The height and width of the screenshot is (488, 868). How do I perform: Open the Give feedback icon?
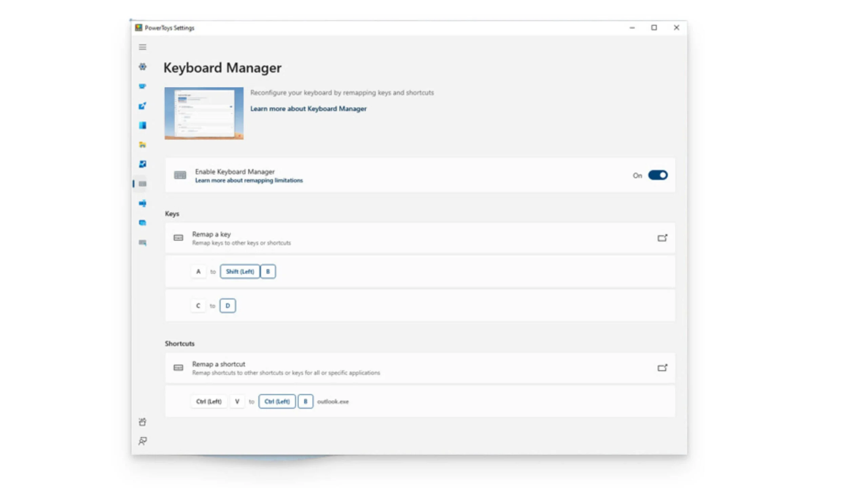click(142, 441)
